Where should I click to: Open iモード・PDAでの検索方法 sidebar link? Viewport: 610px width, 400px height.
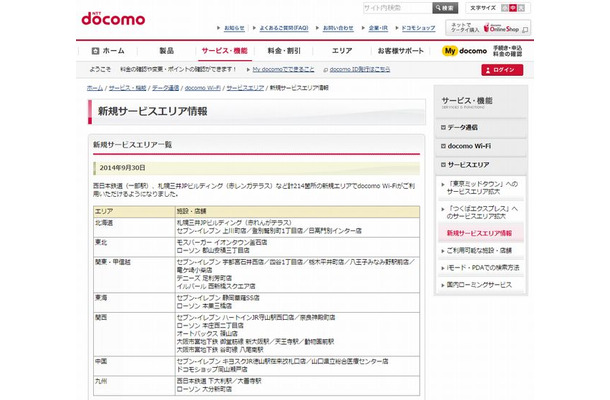(x=482, y=268)
